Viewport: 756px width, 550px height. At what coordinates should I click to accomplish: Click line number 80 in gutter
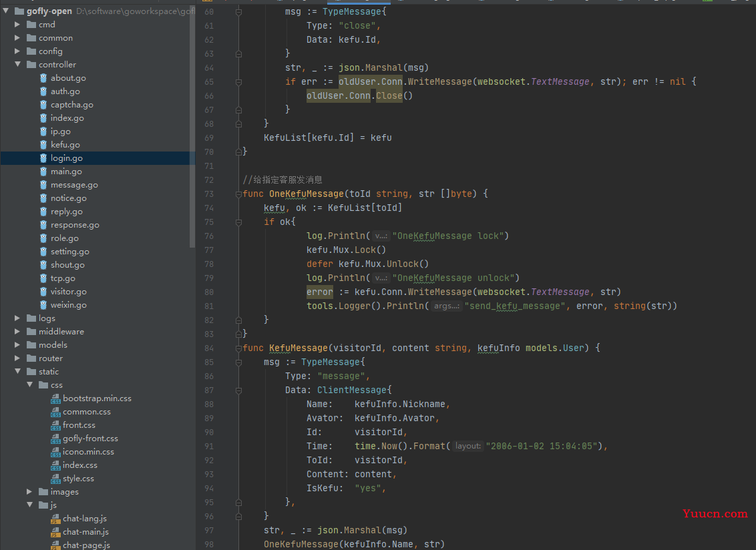click(209, 292)
